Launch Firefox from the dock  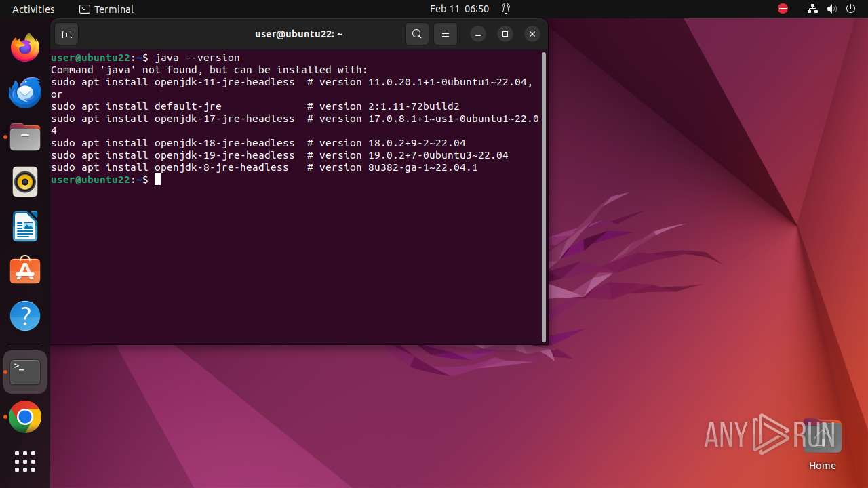pos(25,47)
